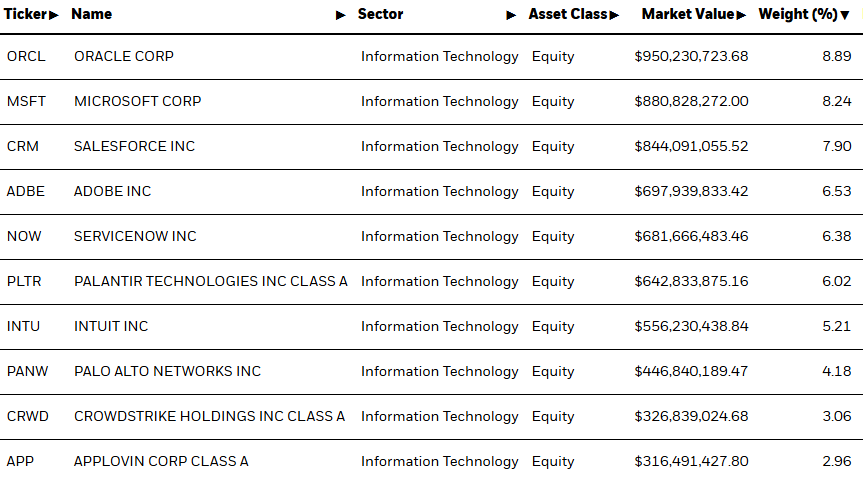The height and width of the screenshot is (478, 863).
Task: Click the Name column sort arrow
Action: pos(341,15)
